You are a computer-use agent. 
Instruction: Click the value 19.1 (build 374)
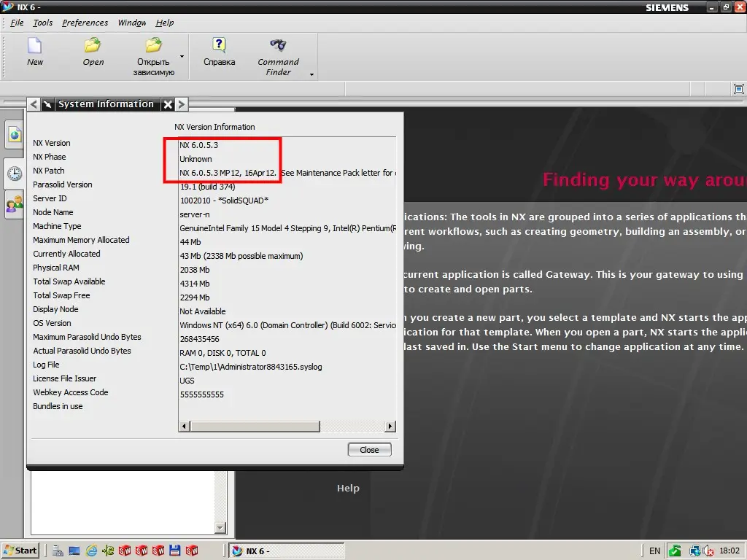pos(207,187)
